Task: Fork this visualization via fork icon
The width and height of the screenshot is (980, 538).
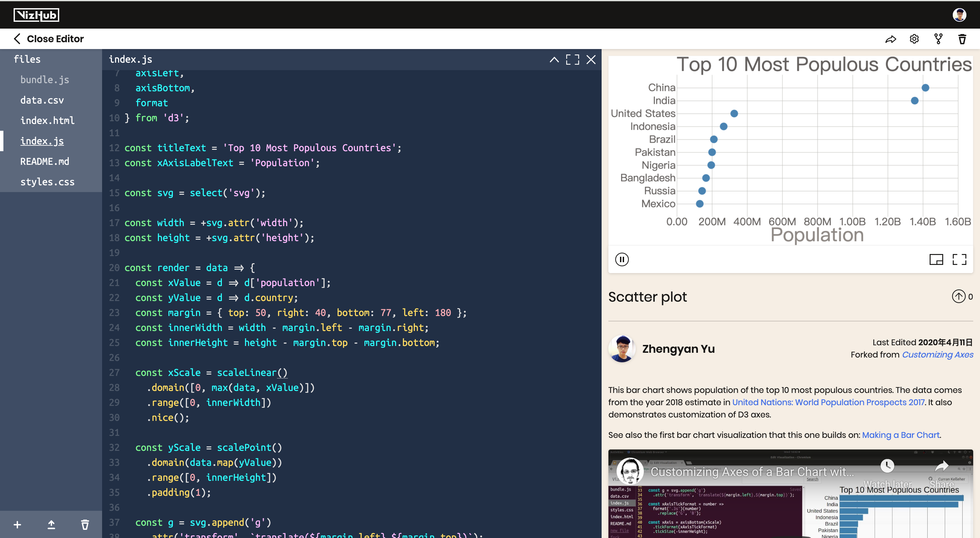Action: tap(938, 39)
